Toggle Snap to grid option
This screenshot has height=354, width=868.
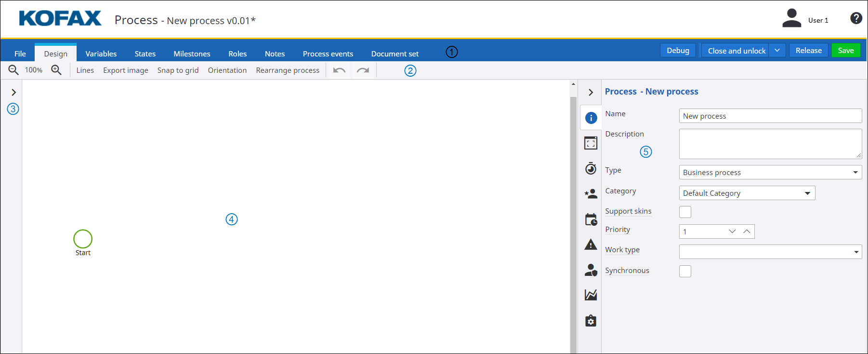(x=178, y=70)
